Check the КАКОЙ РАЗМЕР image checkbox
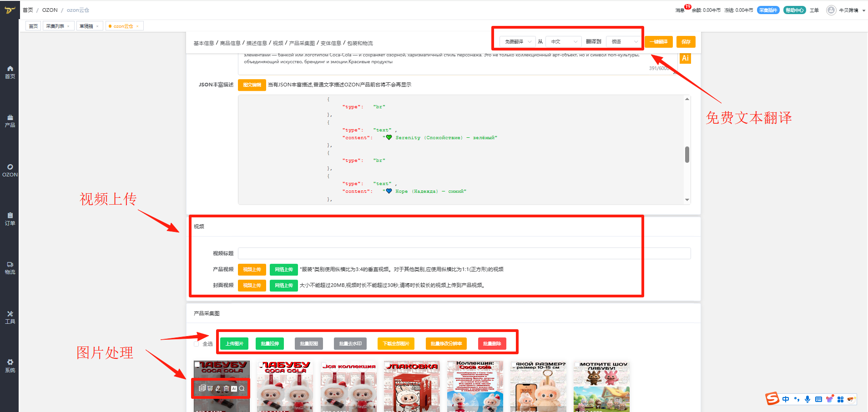This screenshot has width=868, height=412. tap(514, 365)
